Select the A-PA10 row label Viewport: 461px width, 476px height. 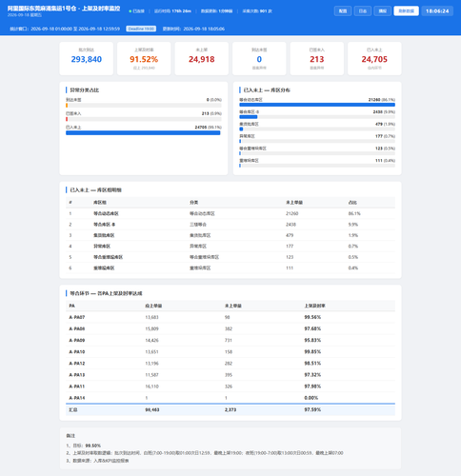(77, 351)
